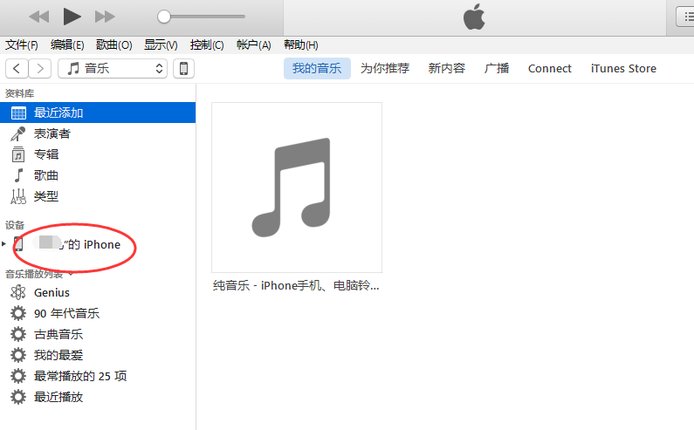Click the Play button
The image size is (694, 430).
point(71,16)
